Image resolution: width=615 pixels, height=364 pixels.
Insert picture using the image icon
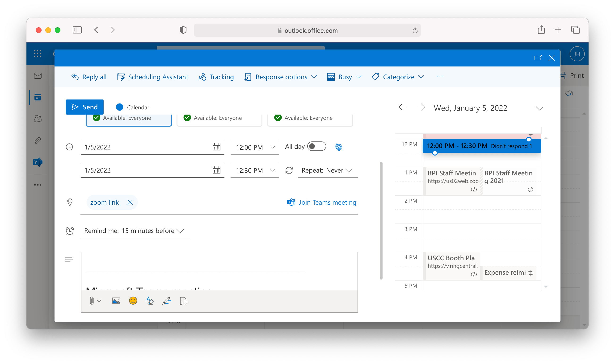pos(116,301)
